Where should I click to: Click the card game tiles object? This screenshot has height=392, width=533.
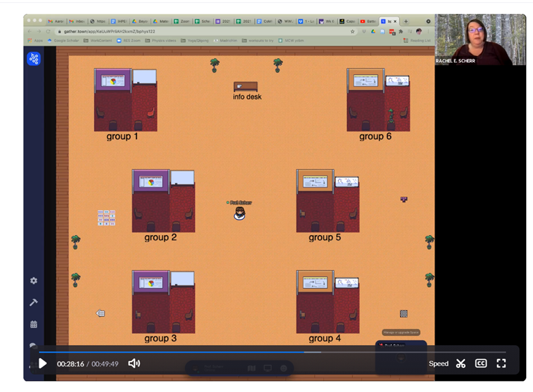tap(107, 218)
